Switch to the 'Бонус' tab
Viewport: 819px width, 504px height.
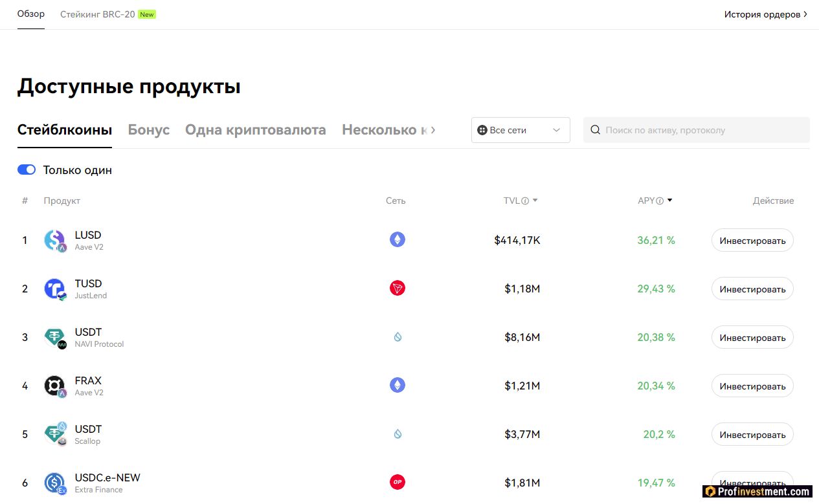point(148,129)
